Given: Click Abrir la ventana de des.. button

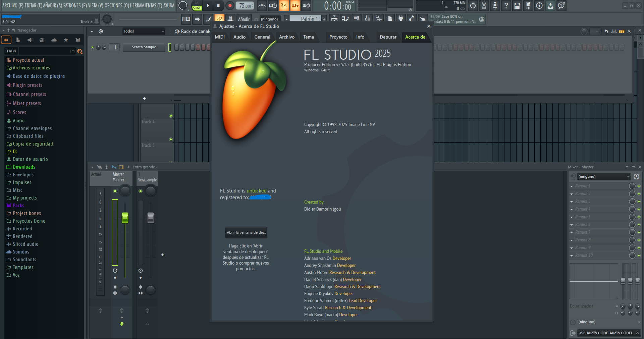Looking at the screenshot, I should pyautogui.click(x=246, y=232).
